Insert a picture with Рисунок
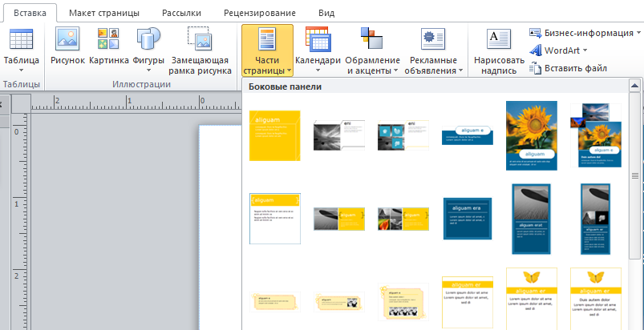The image size is (644, 330). click(67, 40)
